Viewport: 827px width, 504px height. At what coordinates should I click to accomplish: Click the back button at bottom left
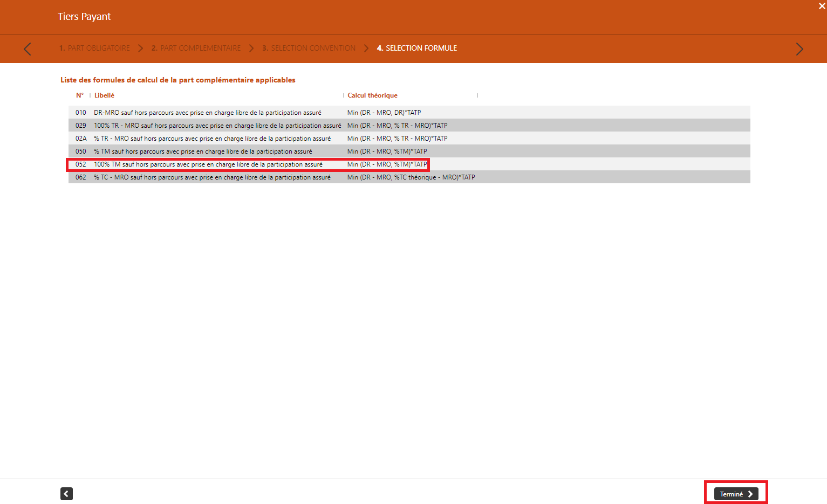coord(66,494)
